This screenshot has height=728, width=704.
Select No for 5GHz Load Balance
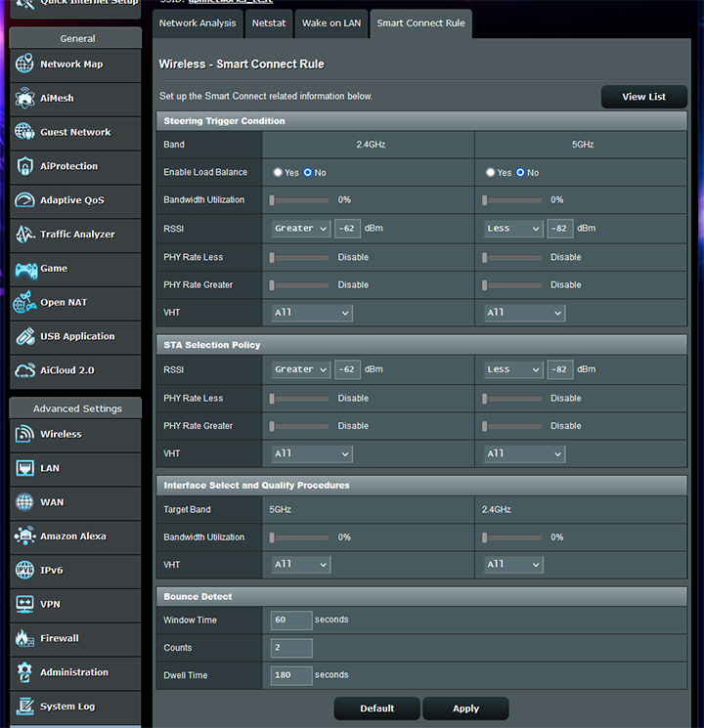[520, 173]
